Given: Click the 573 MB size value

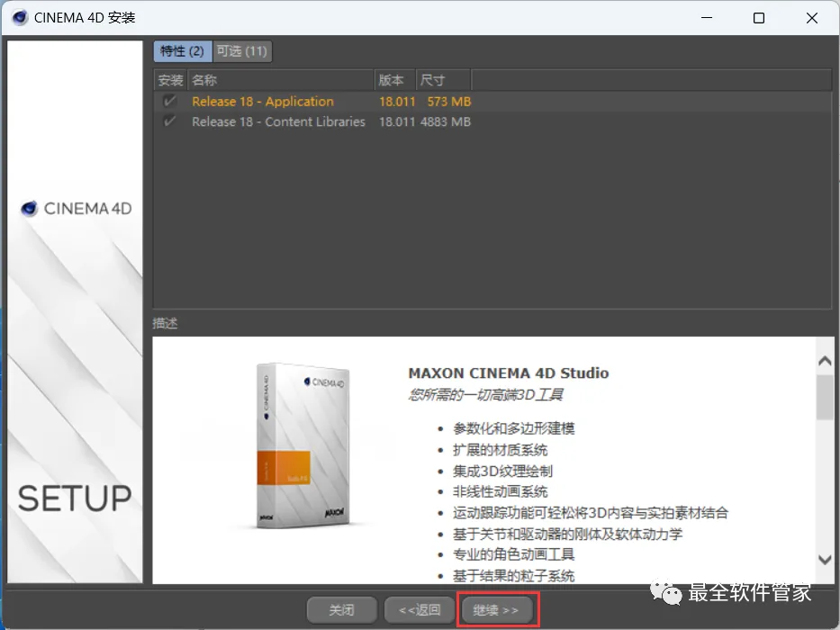Looking at the screenshot, I should click(x=449, y=101).
